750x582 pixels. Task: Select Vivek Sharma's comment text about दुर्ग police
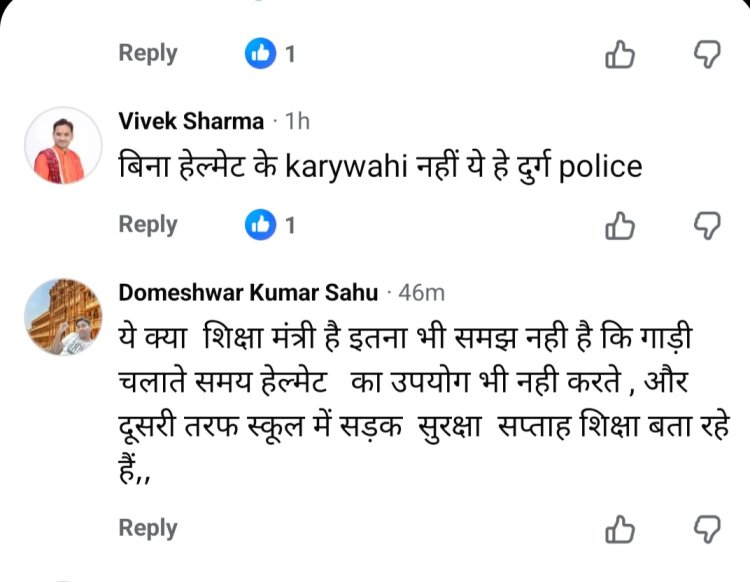coord(380,166)
